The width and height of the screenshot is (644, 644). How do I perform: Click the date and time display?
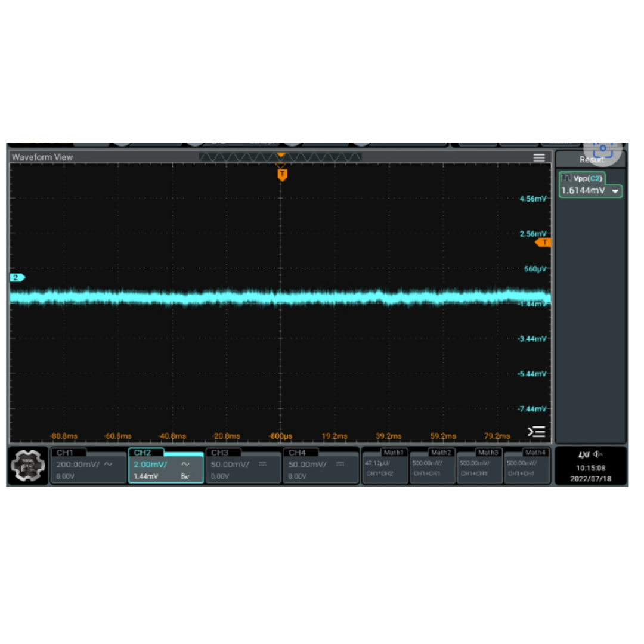click(591, 473)
